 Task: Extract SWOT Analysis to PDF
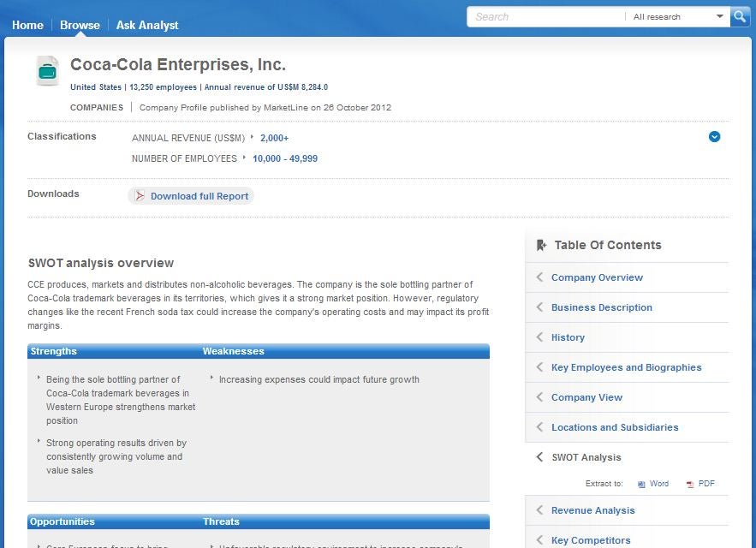pos(706,484)
